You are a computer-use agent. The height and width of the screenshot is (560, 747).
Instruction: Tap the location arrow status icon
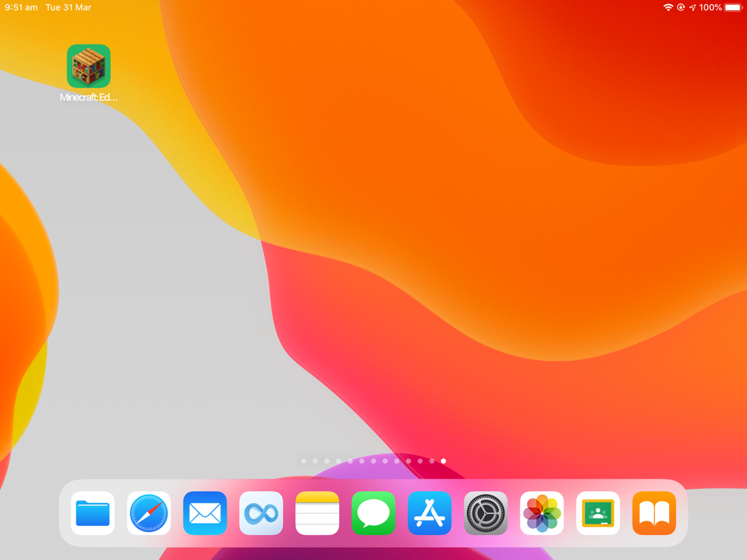pos(693,7)
